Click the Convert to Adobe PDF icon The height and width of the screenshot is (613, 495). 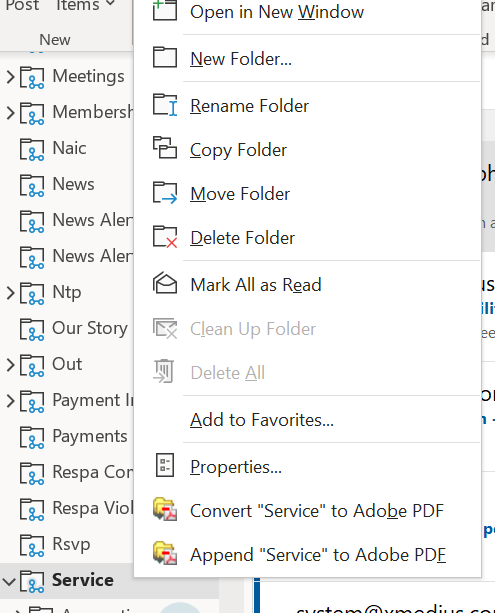pyautogui.click(x=165, y=509)
